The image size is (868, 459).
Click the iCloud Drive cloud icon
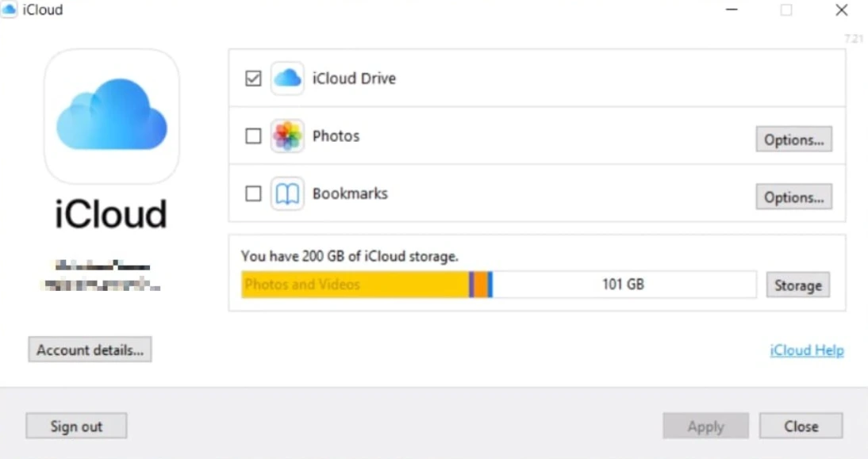[287, 78]
